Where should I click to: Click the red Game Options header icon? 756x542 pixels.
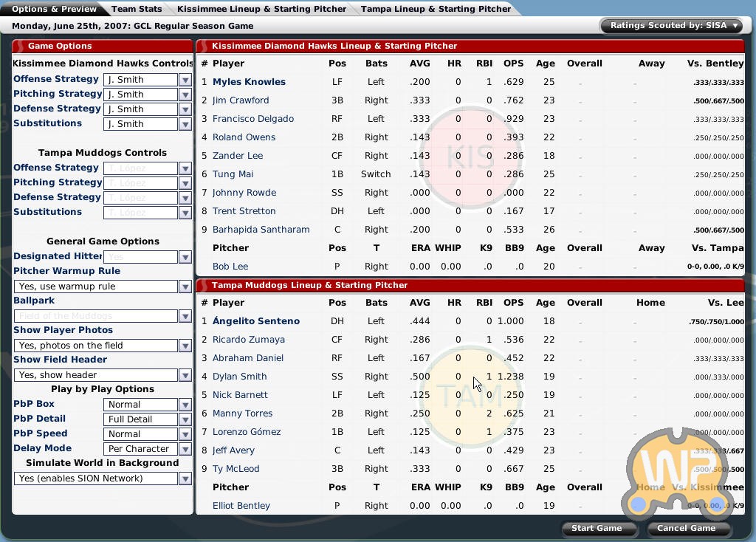pos(19,46)
